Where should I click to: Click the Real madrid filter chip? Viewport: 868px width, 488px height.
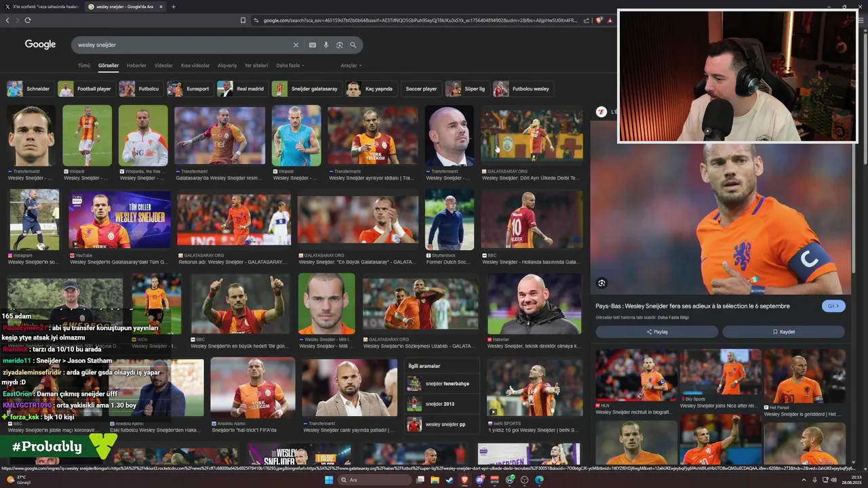coord(241,89)
